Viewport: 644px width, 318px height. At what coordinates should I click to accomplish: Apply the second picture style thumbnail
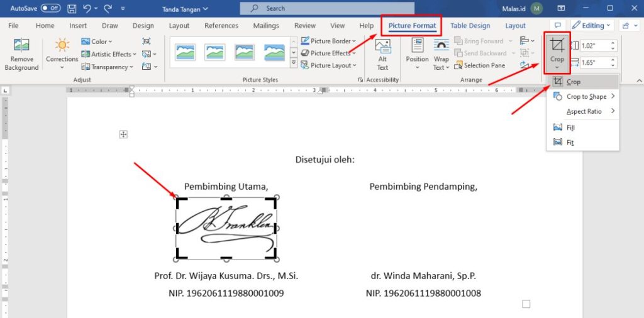[x=215, y=52]
